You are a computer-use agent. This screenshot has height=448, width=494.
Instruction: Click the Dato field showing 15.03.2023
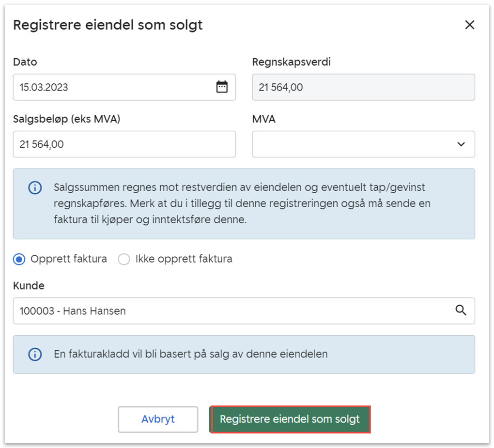point(111,87)
